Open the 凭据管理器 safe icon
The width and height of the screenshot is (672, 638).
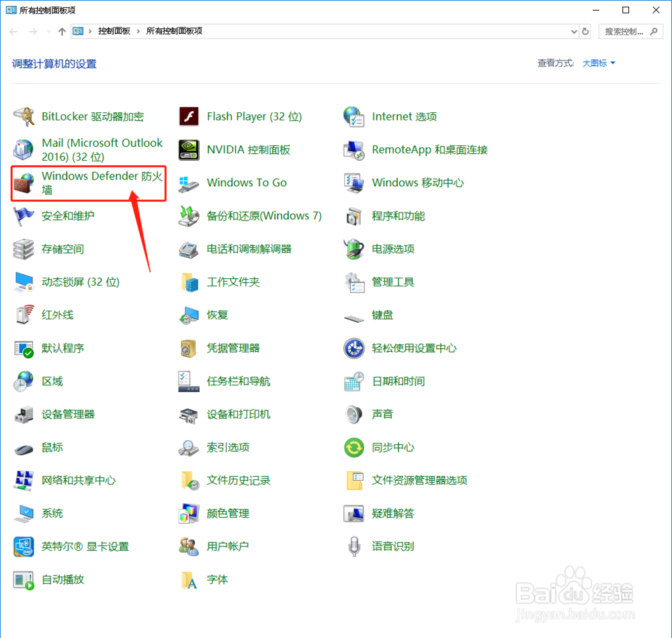click(x=189, y=348)
